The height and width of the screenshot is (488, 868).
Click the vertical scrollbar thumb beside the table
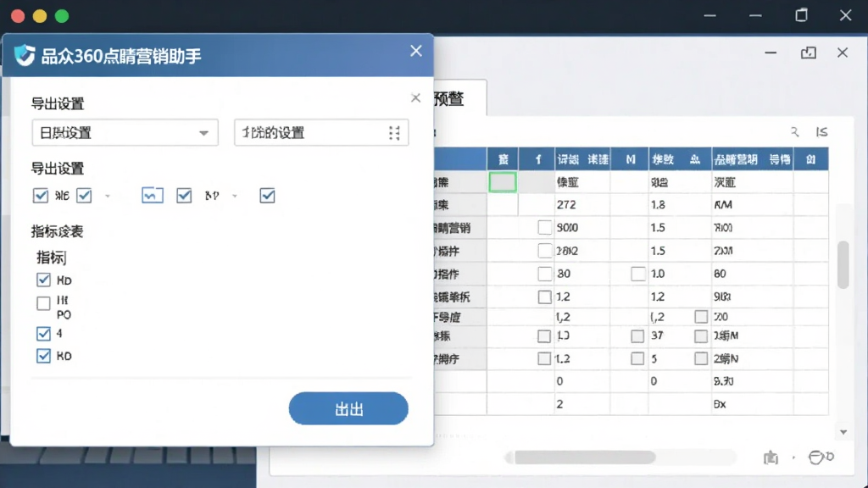tap(843, 264)
